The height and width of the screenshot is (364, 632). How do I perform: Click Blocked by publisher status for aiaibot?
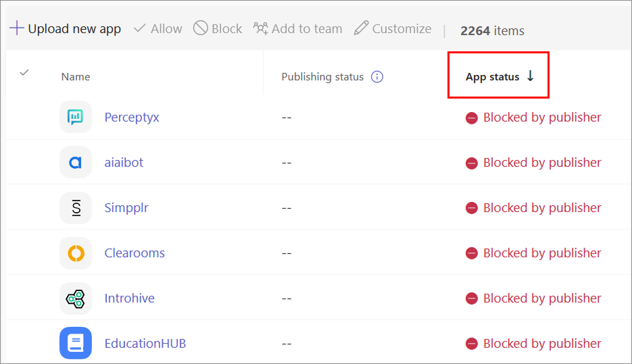coord(533,163)
